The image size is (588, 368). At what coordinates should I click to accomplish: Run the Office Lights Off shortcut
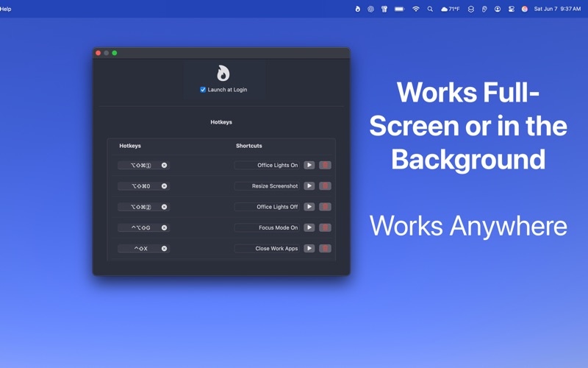(x=309, y=207)
